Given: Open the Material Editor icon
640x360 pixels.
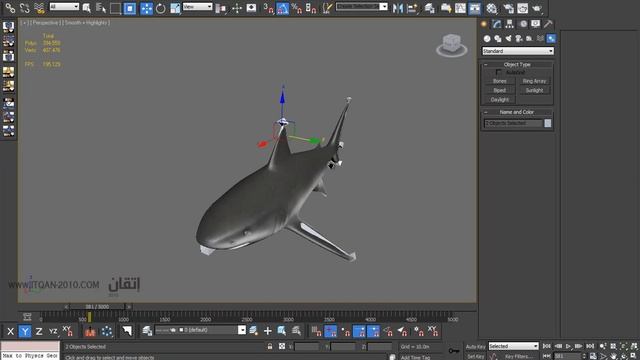Looking at the screenshot, I should click(491, 8).
